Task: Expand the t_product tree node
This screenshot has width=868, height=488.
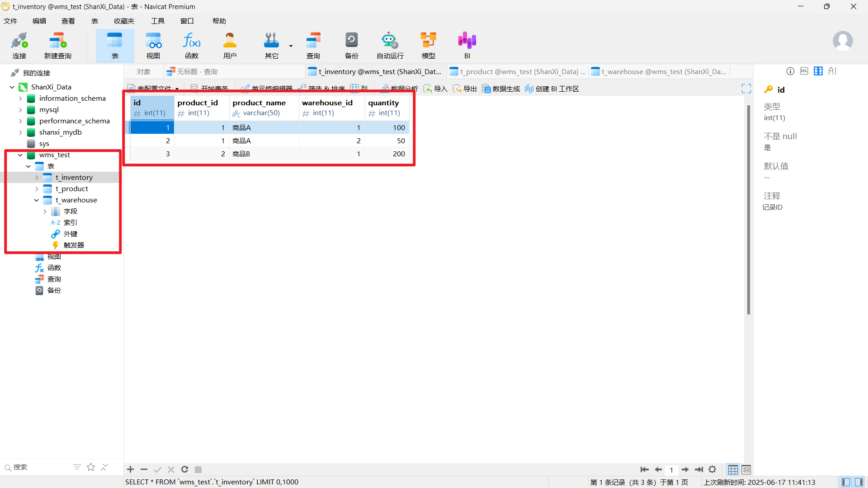Action: click(38, 189)
